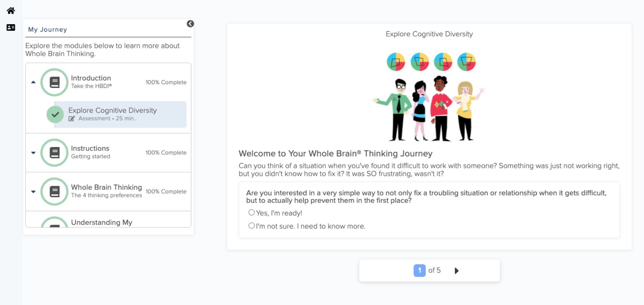Click Whole Brain Thinking book icon
The height and width of the screenshot is (305, 644).
(55, 192)
